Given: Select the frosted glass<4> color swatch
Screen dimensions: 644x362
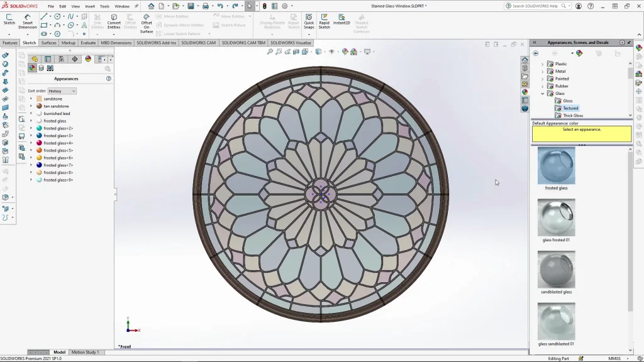Looking at the screenshot, I should point(39,143).
